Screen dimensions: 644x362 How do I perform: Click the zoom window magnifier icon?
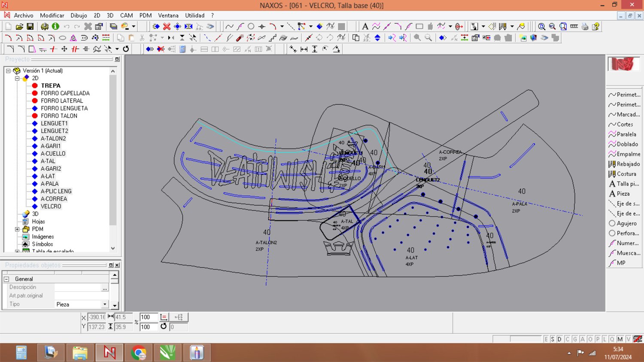[x=563, y=26]
